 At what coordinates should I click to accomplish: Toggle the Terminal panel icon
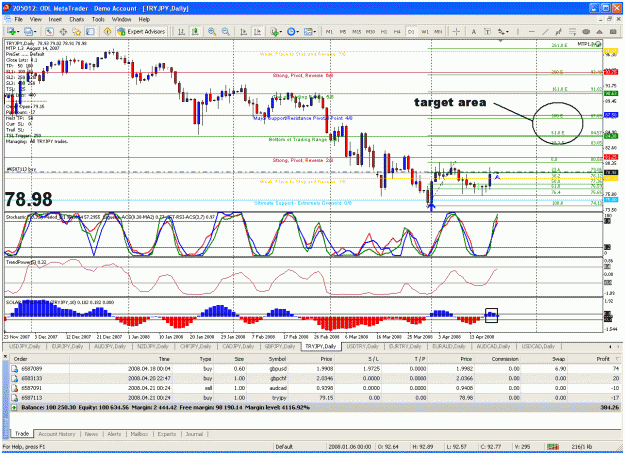click(90, 32)
